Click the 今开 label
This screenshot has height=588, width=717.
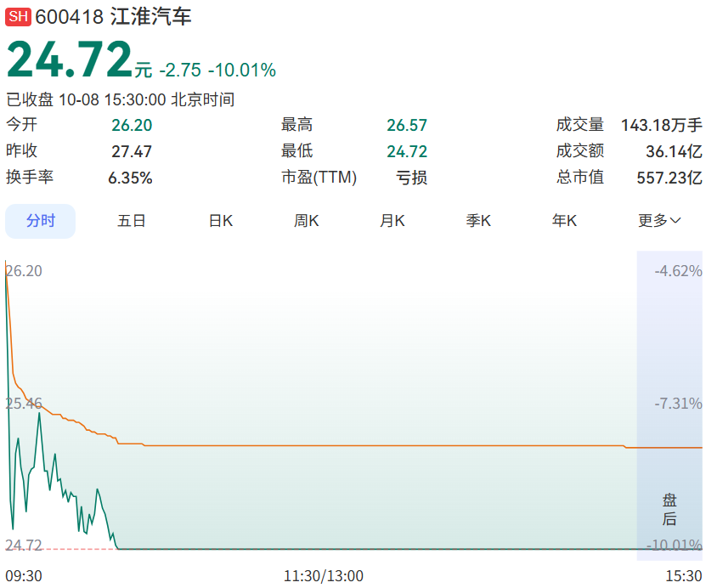point(21,124)
